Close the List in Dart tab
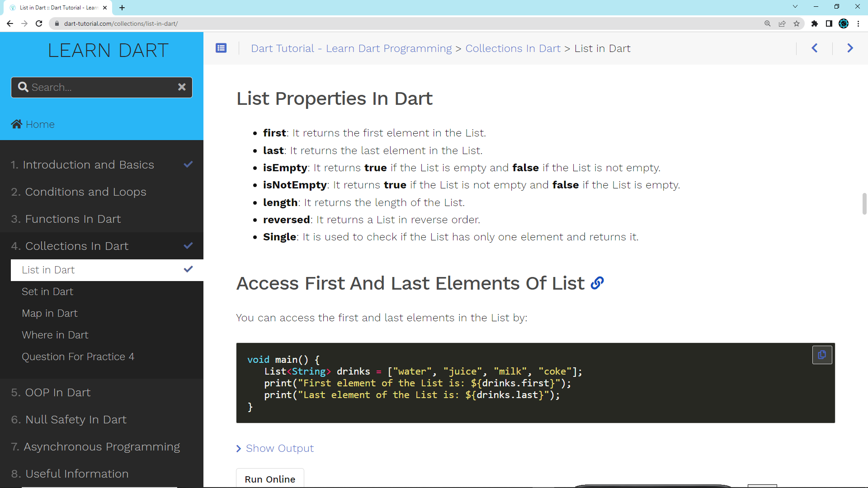This screenshot has height=488, width=868. [x=105, y=8]
